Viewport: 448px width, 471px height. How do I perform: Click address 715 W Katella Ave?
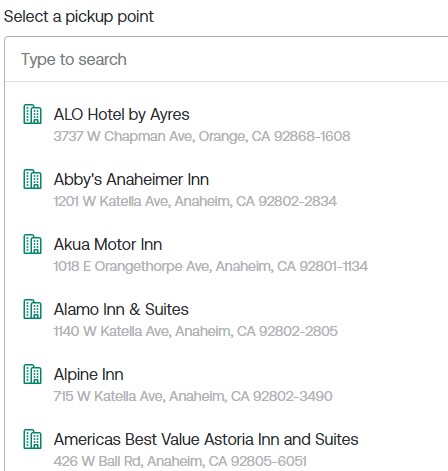click(x=193, y=396)
